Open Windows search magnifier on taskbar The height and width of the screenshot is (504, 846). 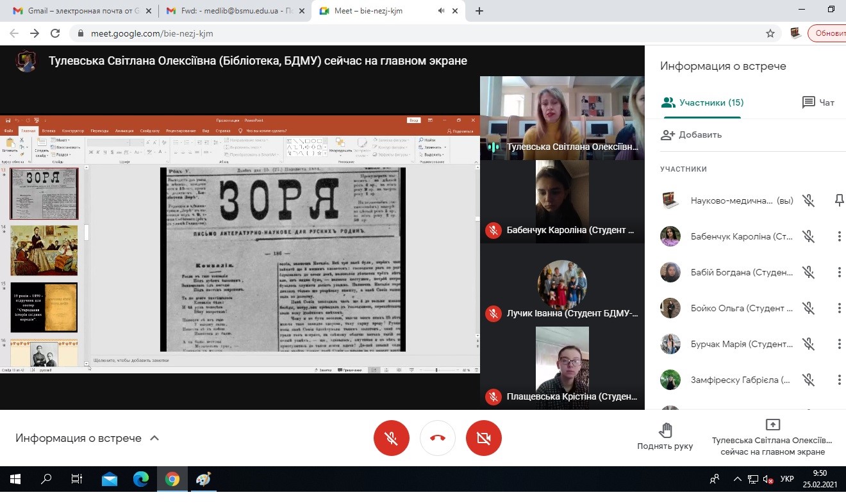pyautogui.click(x=46, y=479)
